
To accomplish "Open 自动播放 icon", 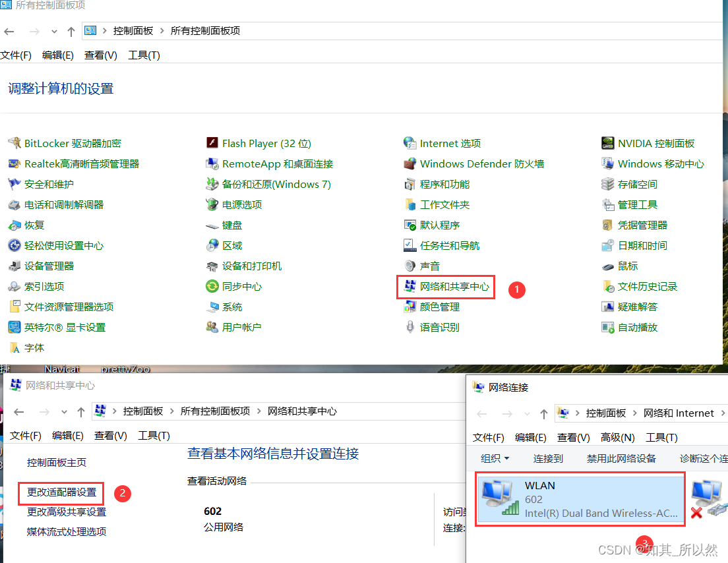I will tap(608, 327).
